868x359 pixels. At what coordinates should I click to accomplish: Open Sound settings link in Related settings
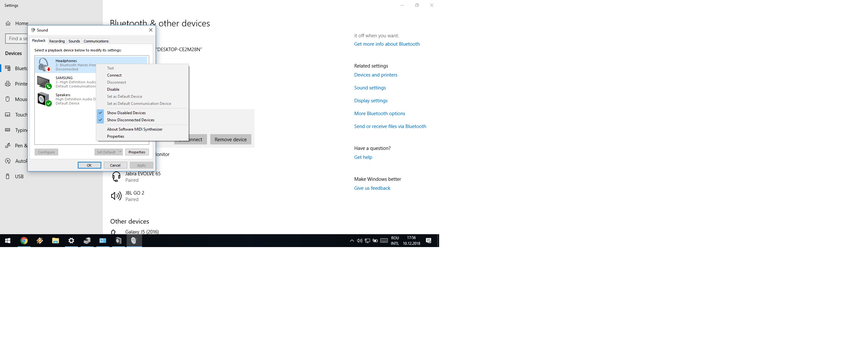click(370, 87)
